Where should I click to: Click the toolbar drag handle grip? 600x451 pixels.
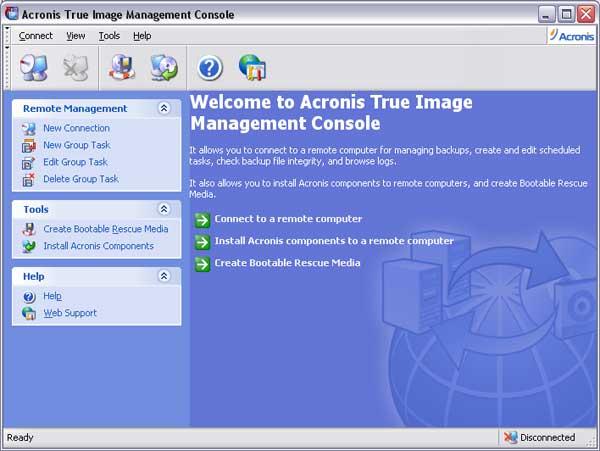(7, 67)
